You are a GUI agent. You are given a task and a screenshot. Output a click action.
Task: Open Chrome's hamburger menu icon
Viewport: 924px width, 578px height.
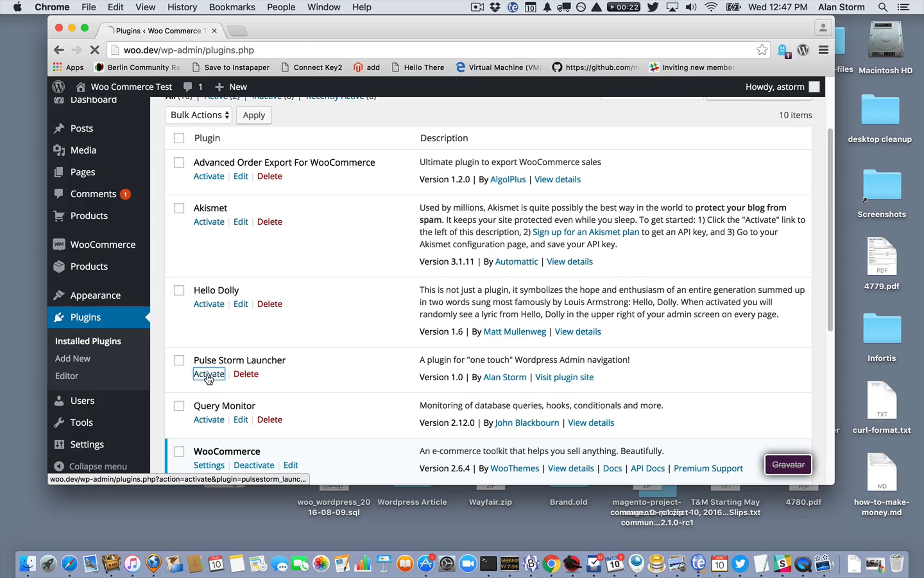tap(824, 50)
